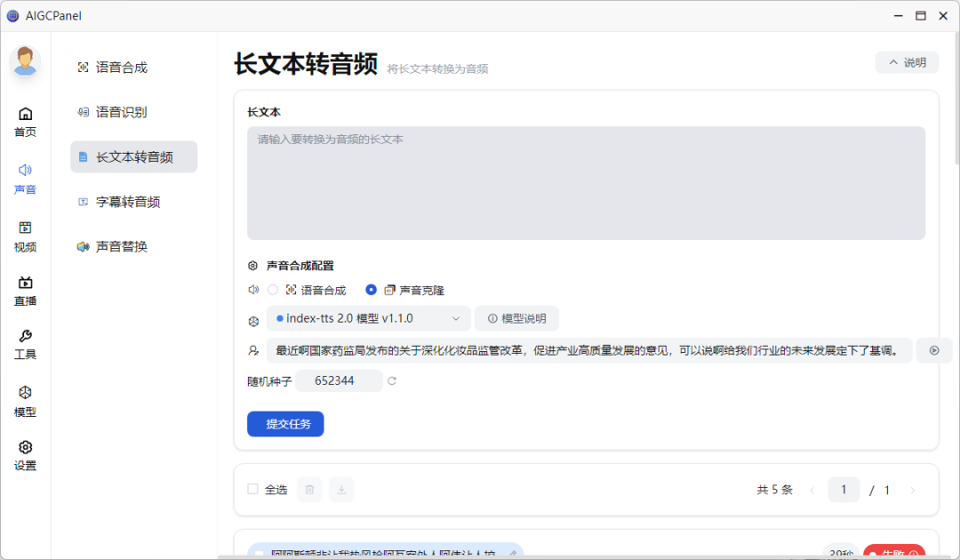Image resolution: width=960 pixels, height=560 pixels.
Task: Open 字幕转音频 menu item
Action: pos(127,202)
